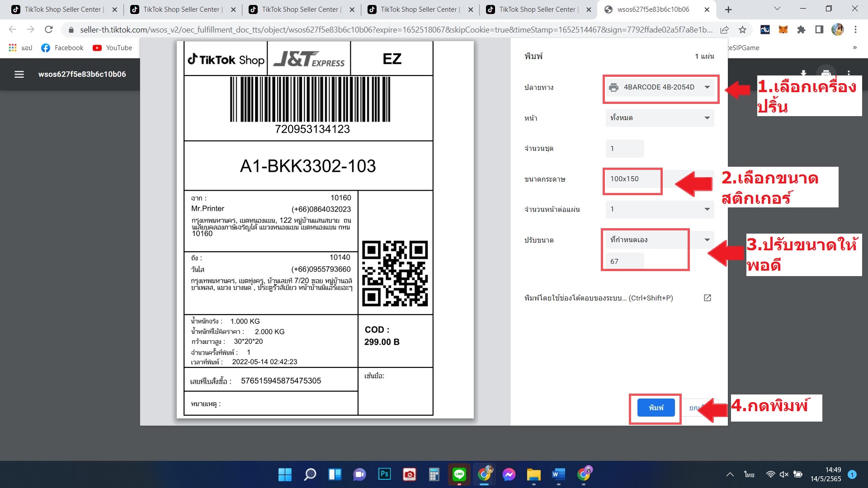Open the tab search chevron in title bar
Viewport: 868px width, 488px height.
(x=777, y=9)
